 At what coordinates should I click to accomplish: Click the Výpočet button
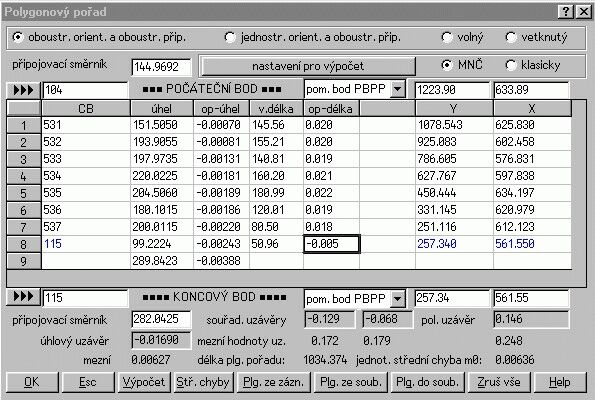pos(144,382)
